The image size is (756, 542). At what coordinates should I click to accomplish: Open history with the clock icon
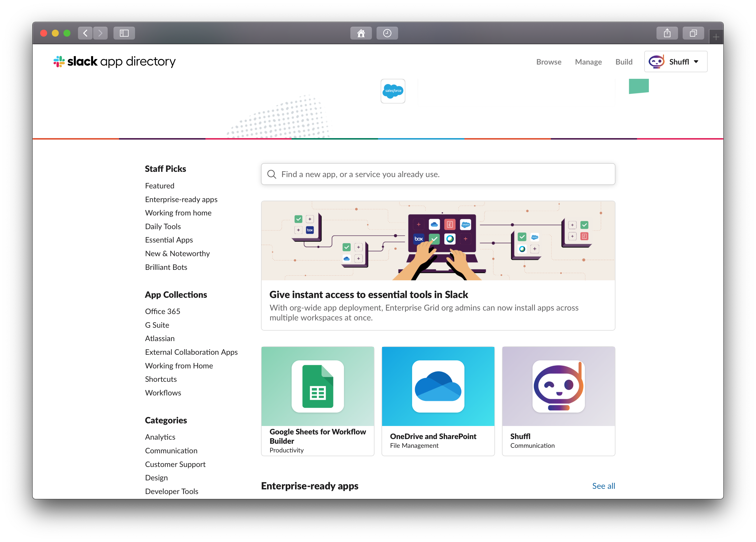(387, 33)
